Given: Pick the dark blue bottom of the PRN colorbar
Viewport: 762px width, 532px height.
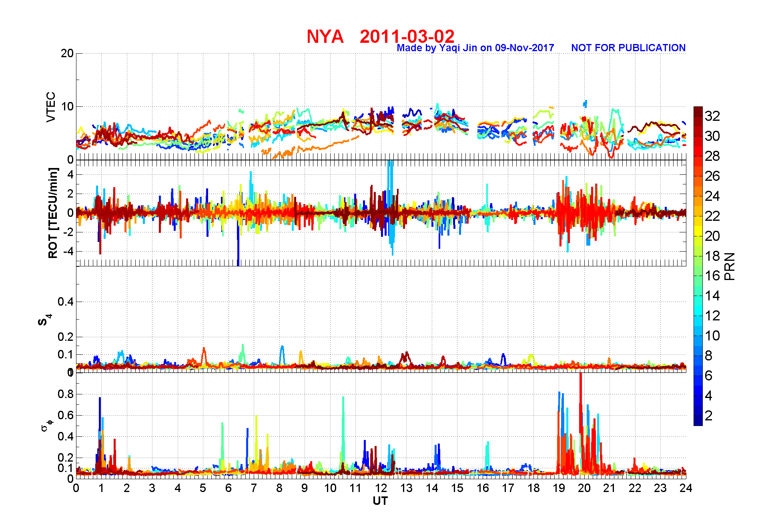Looking at the screenshot, I should point(698,421).
